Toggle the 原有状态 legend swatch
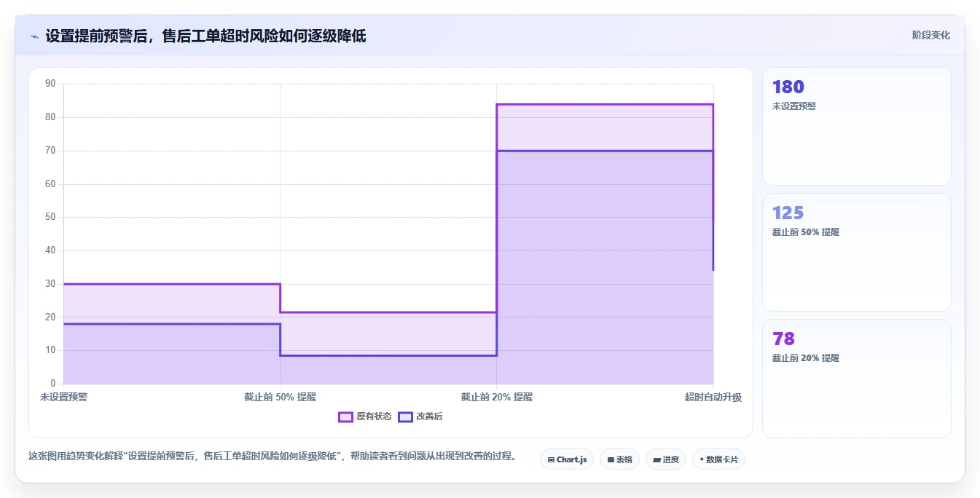Image resolution: width=980 pixels, height=498 pixels. point(345,416)
